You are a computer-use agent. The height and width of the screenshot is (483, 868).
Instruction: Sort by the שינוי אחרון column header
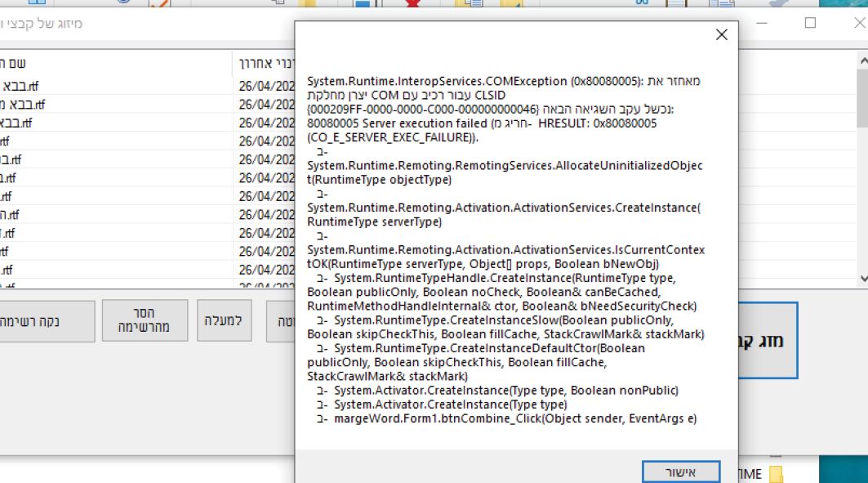pos(264,63)
